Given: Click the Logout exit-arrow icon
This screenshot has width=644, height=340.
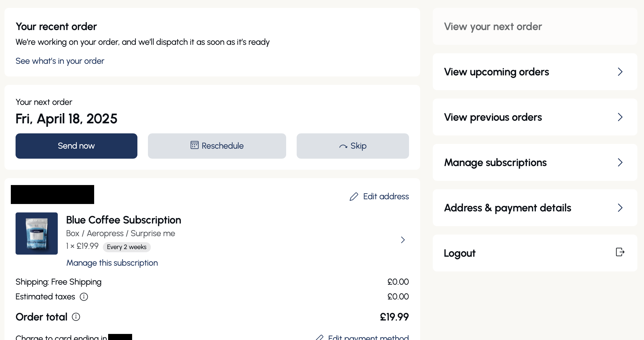Looking at the screenshot, I should point(620,252).
